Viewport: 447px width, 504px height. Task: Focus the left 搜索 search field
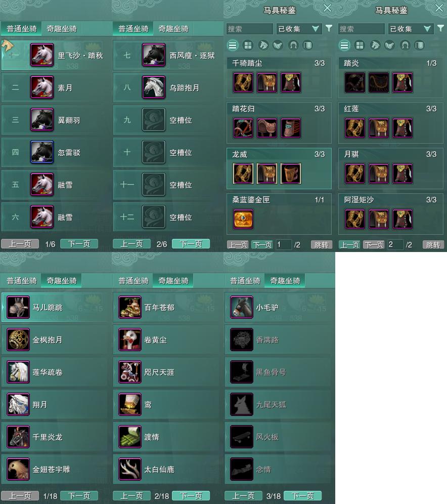click(x=249, y=29)
